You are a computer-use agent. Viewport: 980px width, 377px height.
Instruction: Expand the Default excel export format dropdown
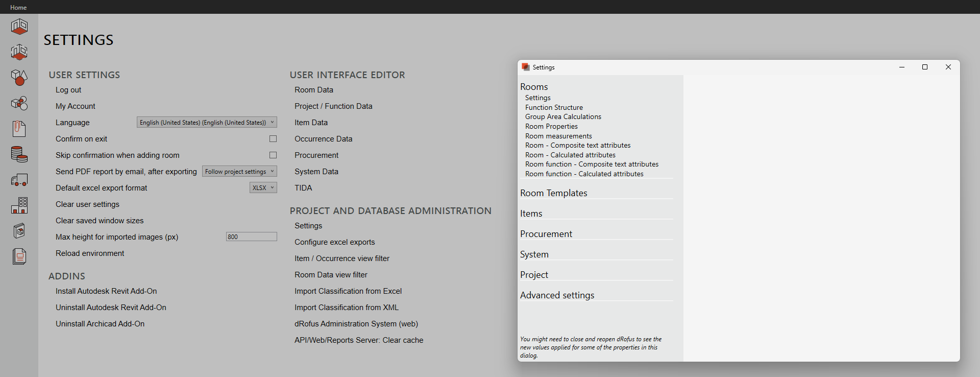pos(263,188)
